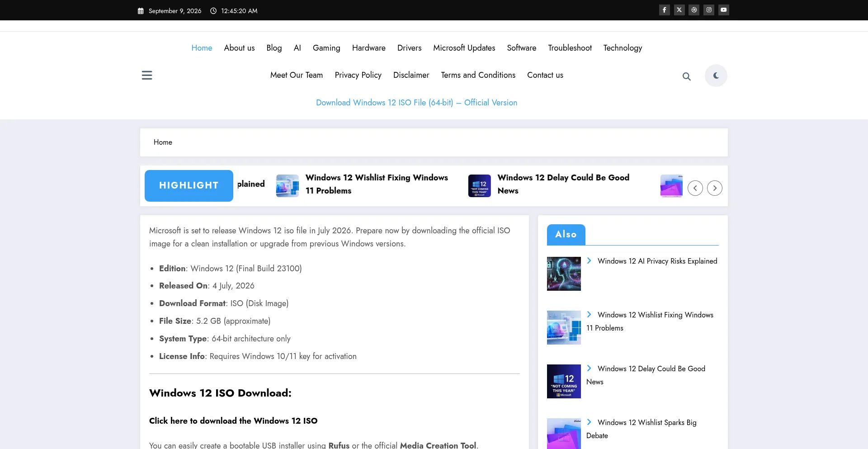Viewport: 868px width, 449px height.
Task: Click chevron before Wishlist Sparks Big Debate
Action: (x=589, y=422)
